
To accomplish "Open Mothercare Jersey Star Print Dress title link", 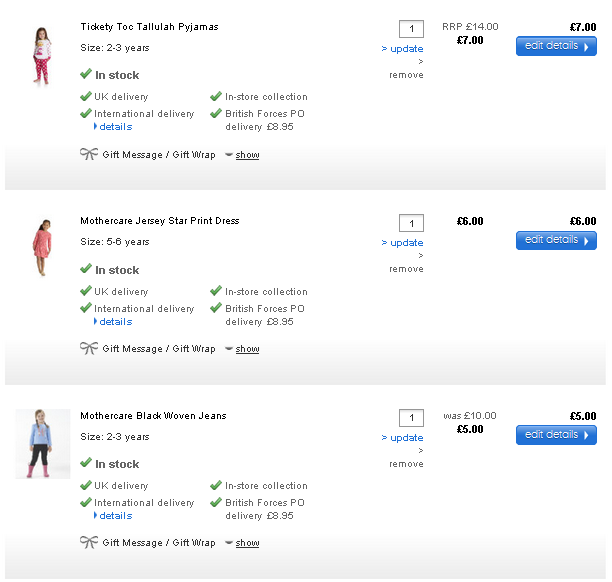I will pyautogui.click(x=159, y=221).
